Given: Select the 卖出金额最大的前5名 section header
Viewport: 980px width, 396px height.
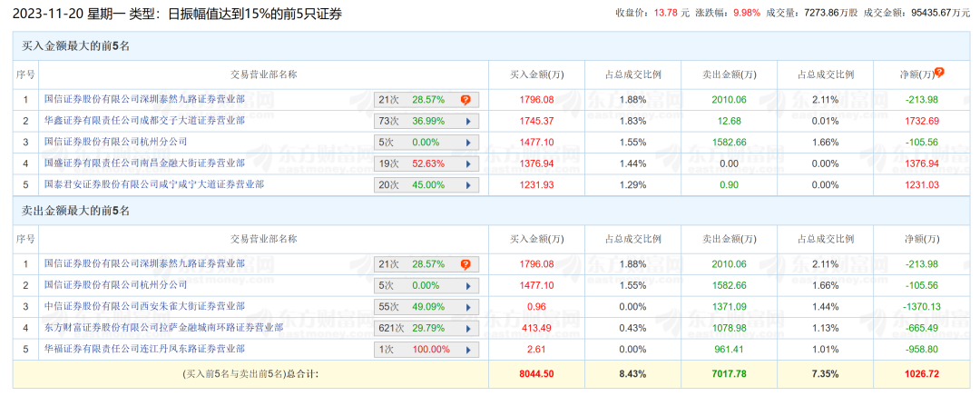Looking at the screenshot, I should pyautogui.click(x=490, y=211).
